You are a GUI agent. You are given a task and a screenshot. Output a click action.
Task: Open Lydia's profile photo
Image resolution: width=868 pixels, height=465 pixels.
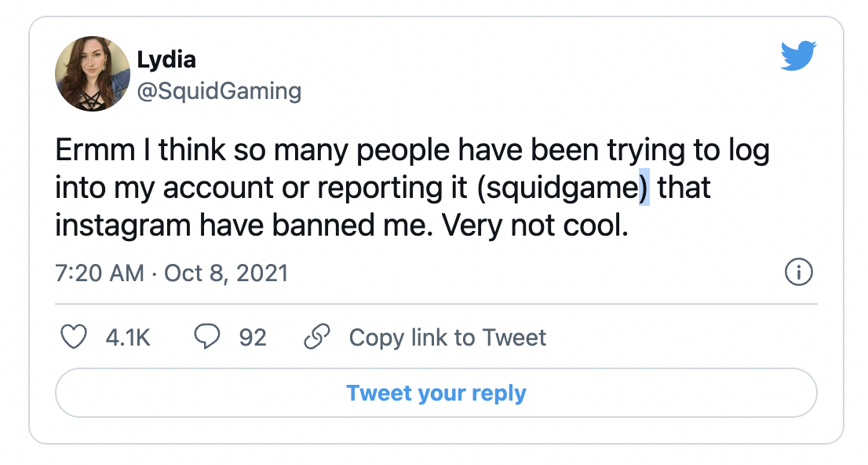92,74
